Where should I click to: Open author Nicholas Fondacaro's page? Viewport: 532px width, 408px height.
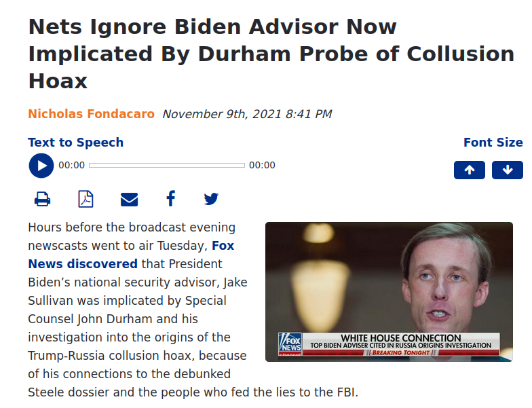(x=91, y=114)
